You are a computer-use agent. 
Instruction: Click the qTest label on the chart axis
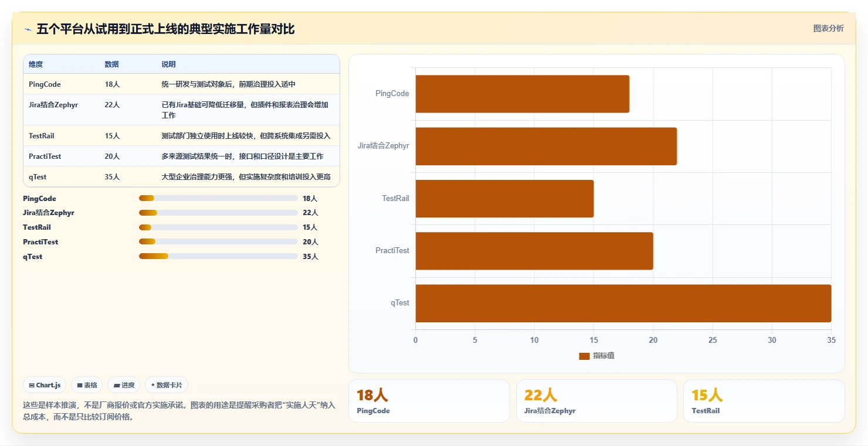coord(400,303)
